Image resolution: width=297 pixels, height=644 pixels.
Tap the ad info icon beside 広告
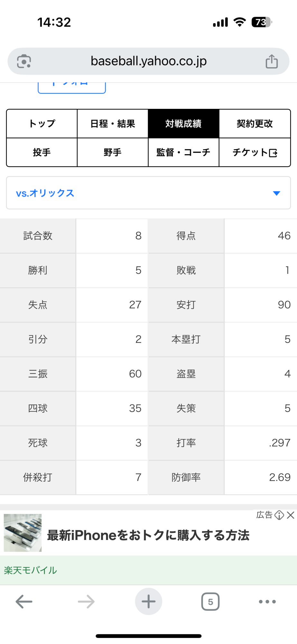tap(279, 515)
